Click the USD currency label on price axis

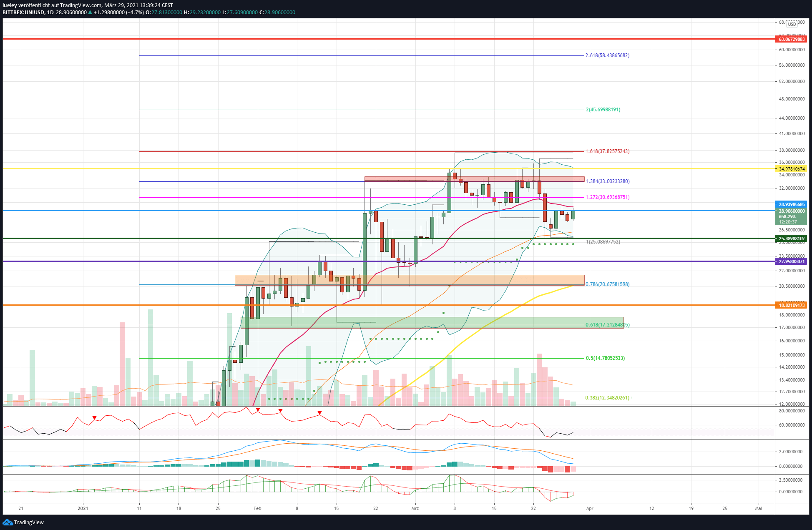pos(792,24)
